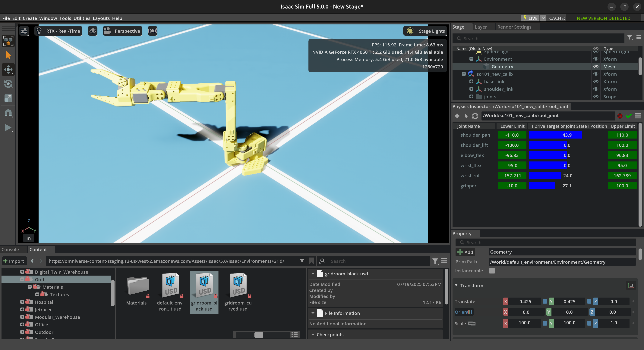
Task: Toggle visibility of base_link prim
Action: [x=596, y=81]
